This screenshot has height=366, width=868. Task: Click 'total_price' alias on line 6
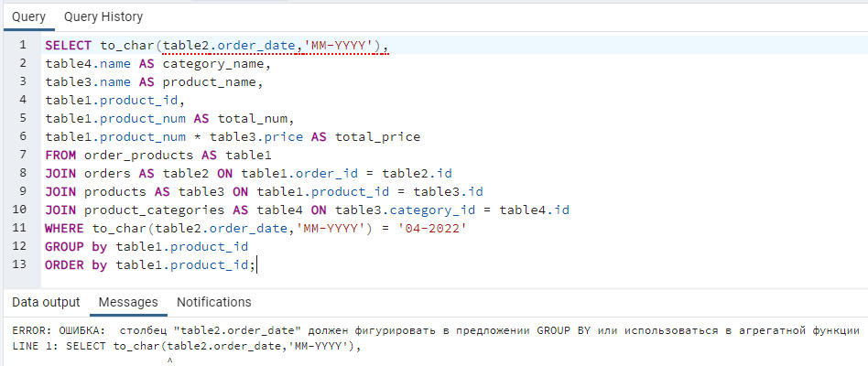point(377,136)
